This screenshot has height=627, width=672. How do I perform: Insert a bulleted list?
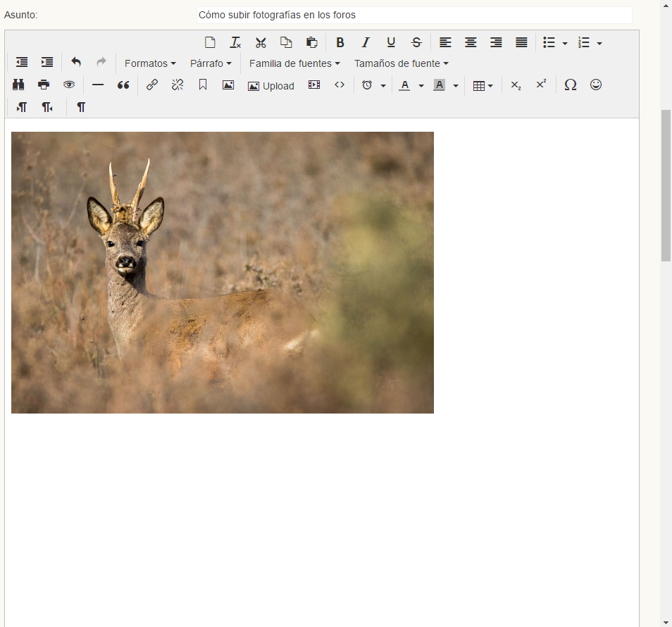pyautogui.click(x=549, y=42)
